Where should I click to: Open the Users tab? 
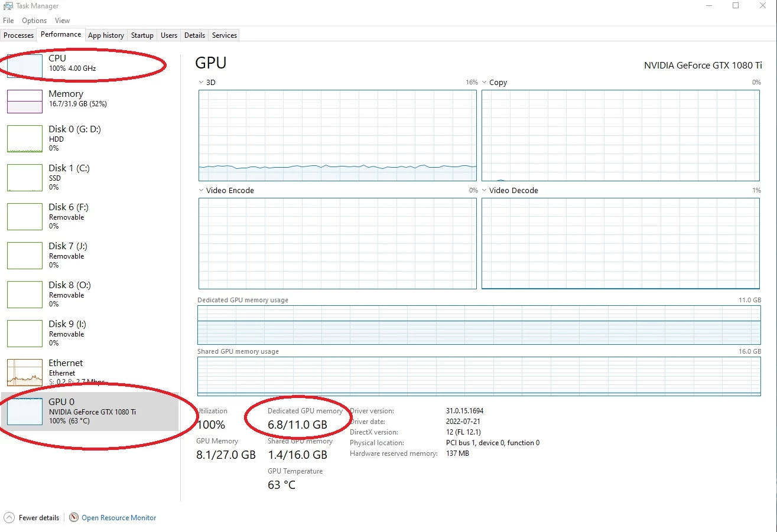pyautogui.click(x=169, y=35)
